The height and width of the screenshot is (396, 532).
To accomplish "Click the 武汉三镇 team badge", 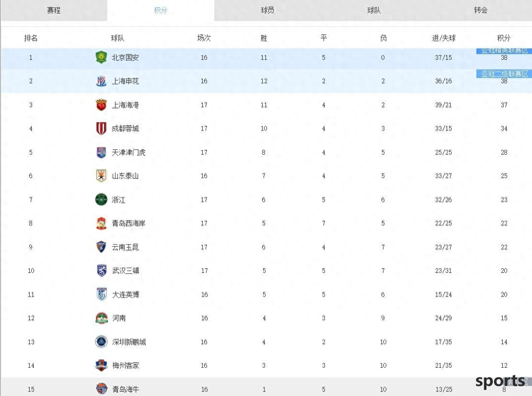I will click(x=102, y=271).
